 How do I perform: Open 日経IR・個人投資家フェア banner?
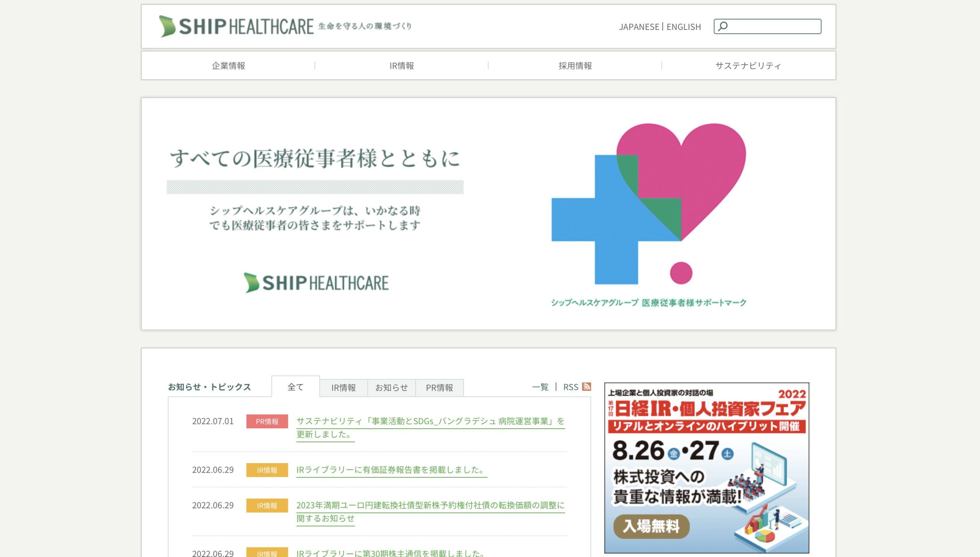point(707,468)
